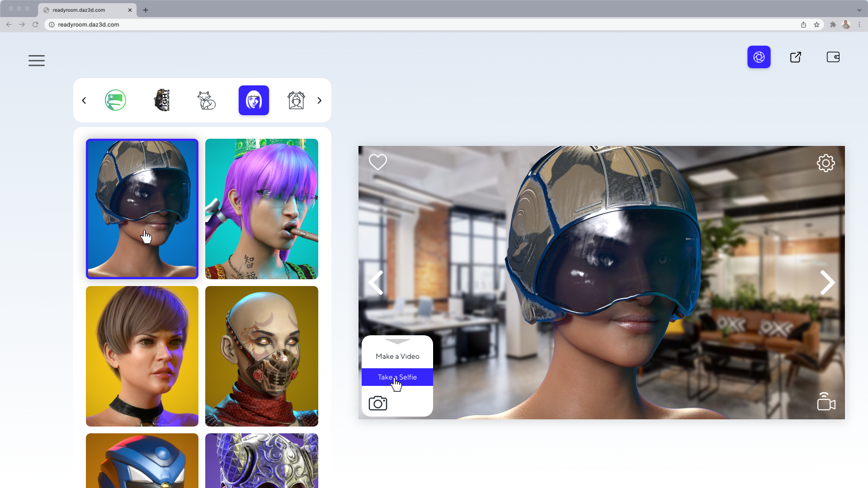Click the address bar URL

(x=88, y=24)
